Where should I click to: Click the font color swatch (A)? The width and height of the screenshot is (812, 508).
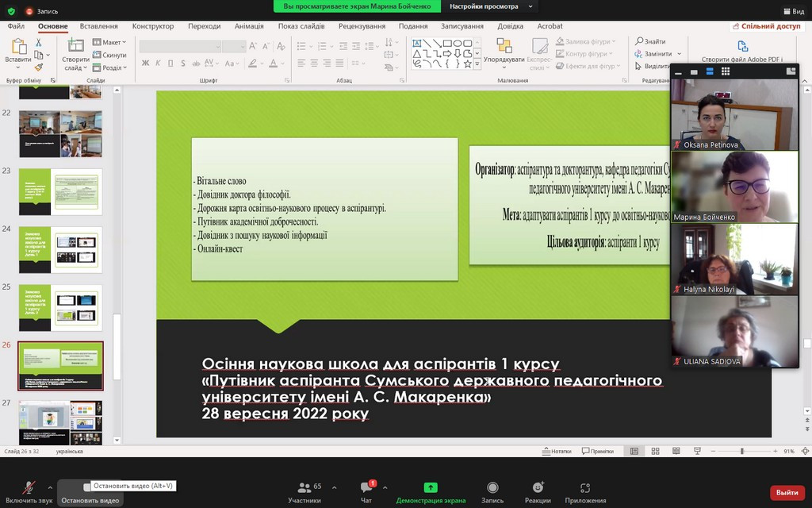(274, 63)
